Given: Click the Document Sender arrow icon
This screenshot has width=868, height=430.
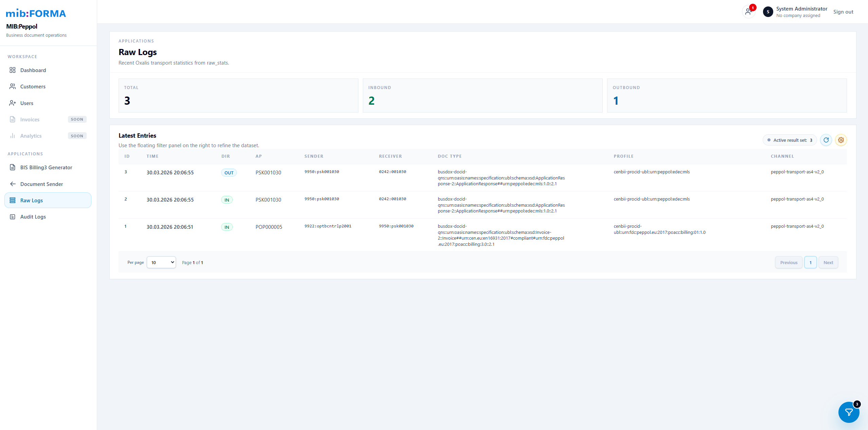Looking at the screenshot, I should coord(13,184).
